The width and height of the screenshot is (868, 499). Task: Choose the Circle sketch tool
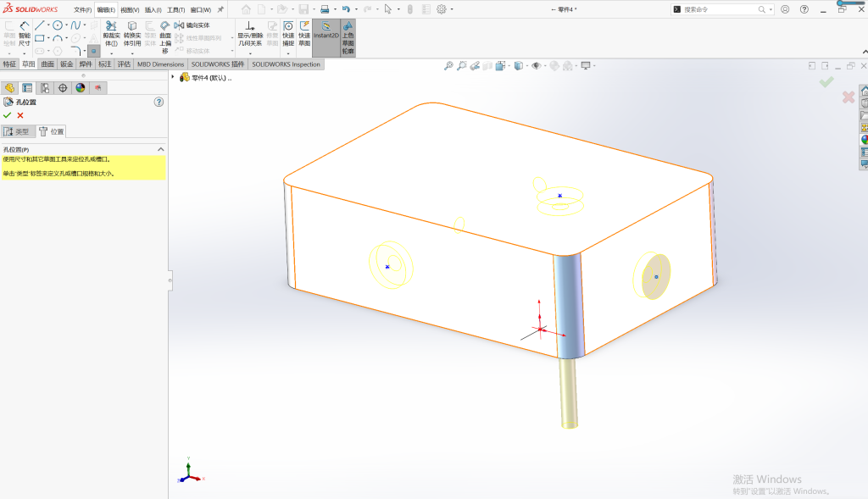click(x=57, y=25)
